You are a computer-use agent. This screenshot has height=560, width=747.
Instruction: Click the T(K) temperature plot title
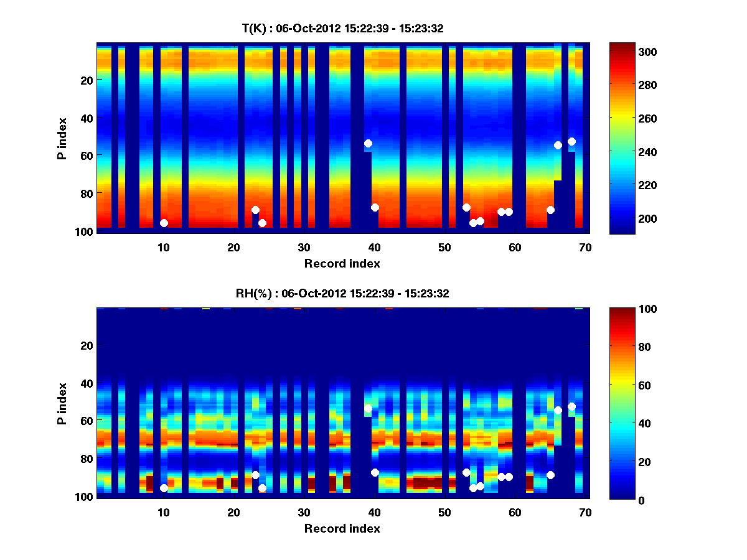point(342,28)
